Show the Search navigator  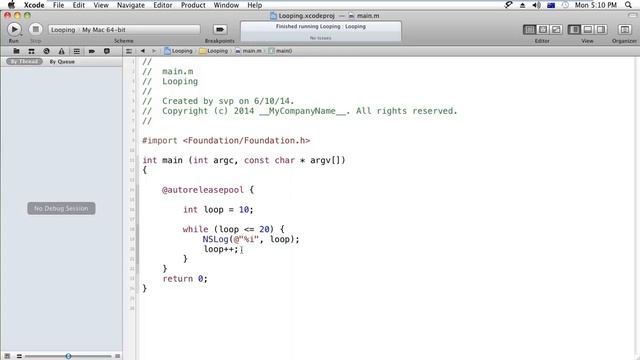pos(47,51)
